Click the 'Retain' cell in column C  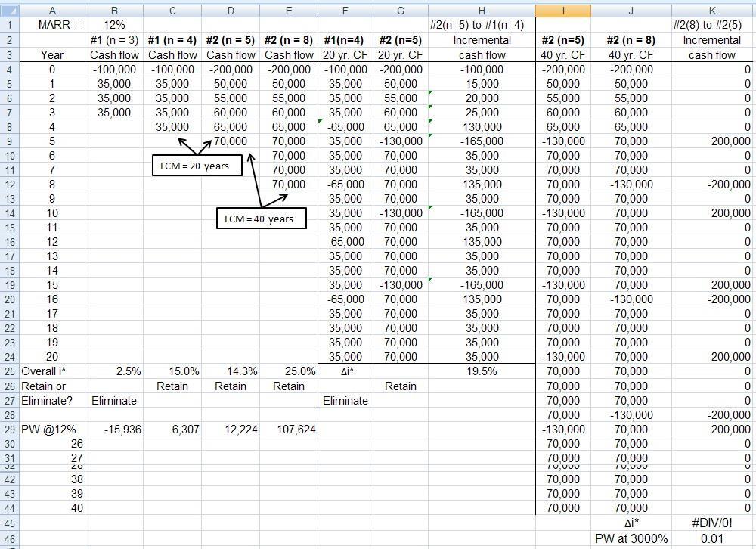[x=172, y=386]
